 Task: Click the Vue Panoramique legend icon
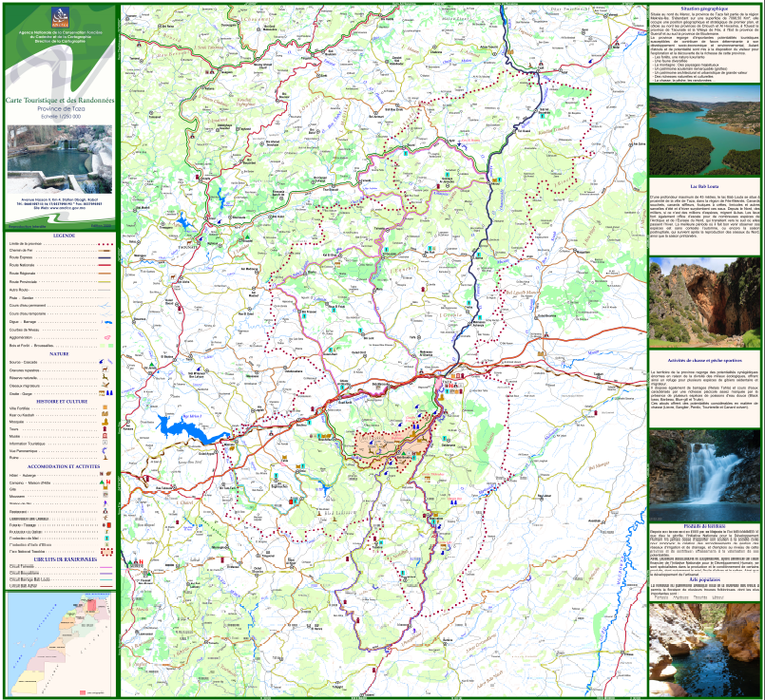104,451
